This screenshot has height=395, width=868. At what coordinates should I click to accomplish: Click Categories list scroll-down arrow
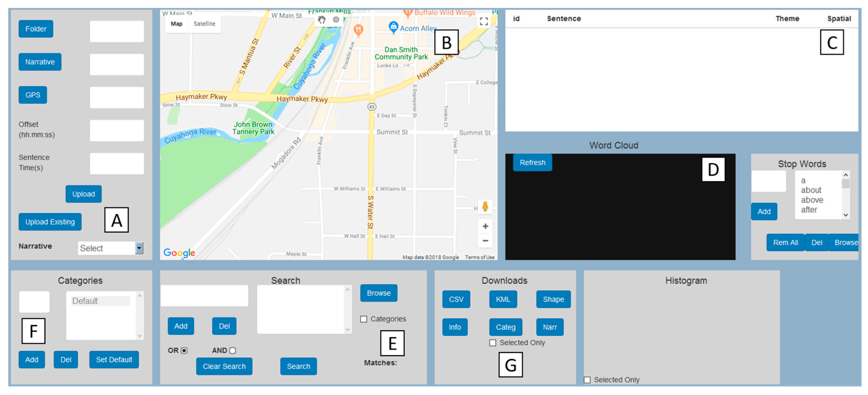[140, 336]
